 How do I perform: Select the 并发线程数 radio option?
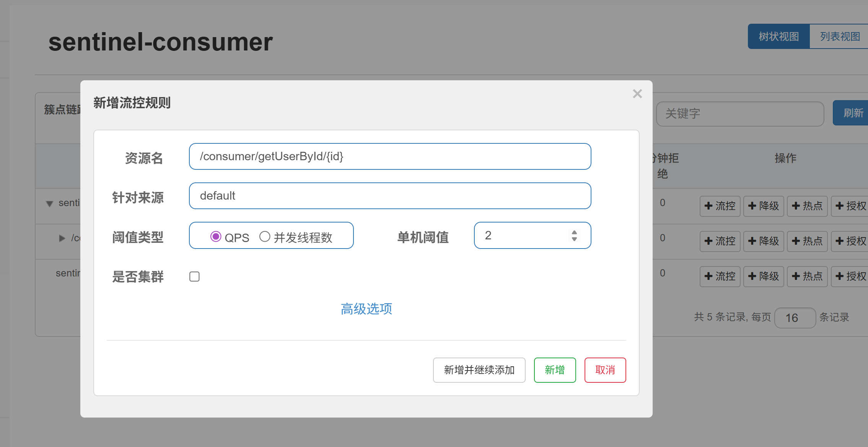tap(265, 237)
